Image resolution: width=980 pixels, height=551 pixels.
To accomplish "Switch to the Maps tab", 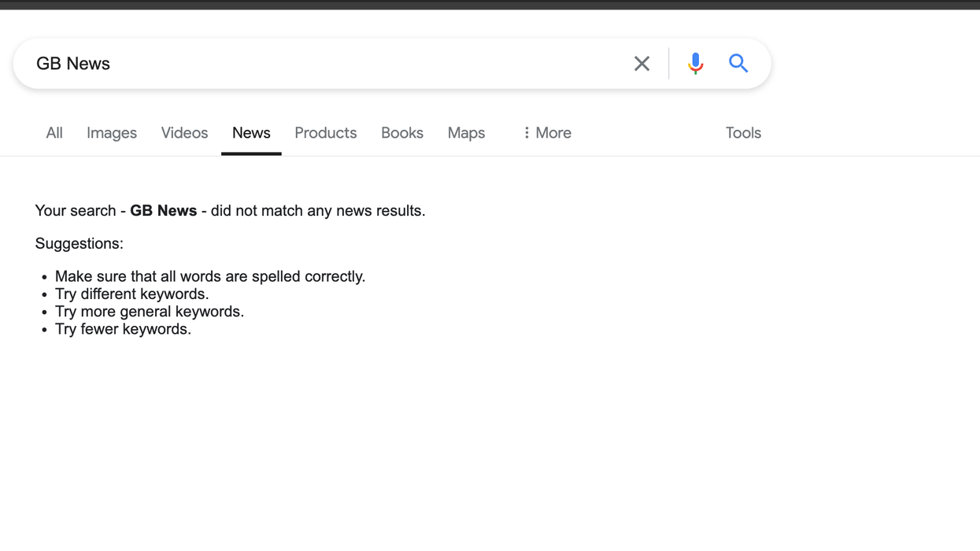I will (x=465, y=132).
